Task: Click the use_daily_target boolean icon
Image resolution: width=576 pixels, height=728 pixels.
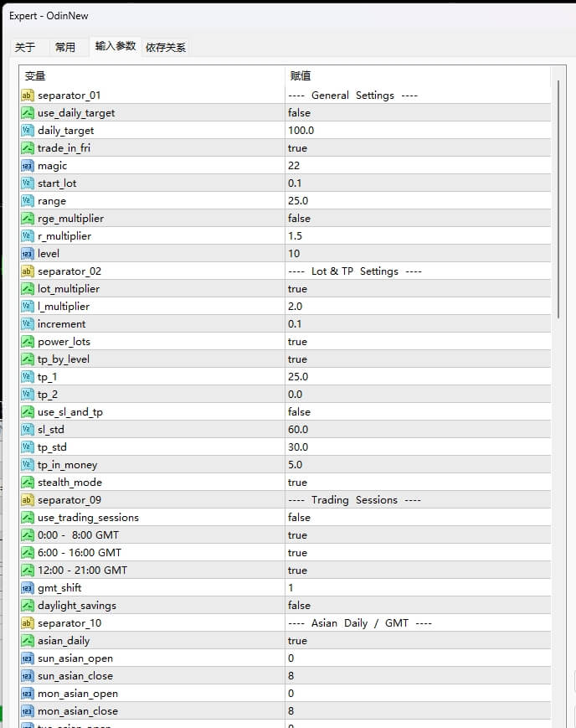Action: click(x=27, y=113)
